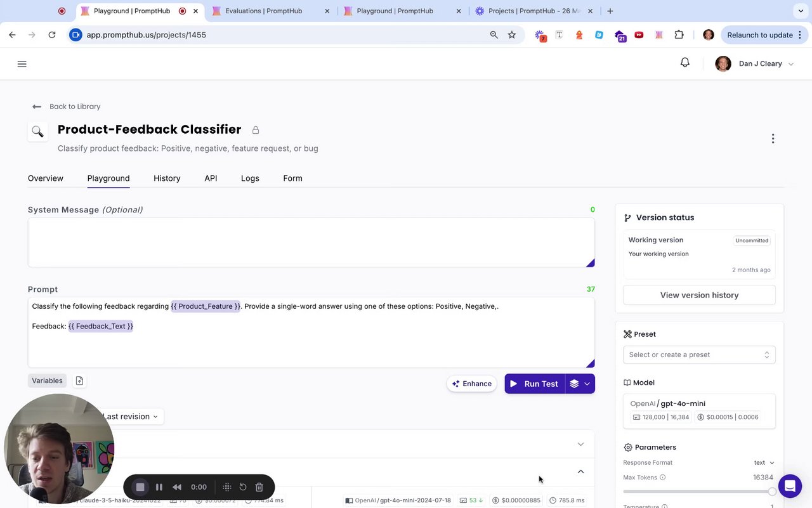Image resolution: width=812 pixels, height=508 pixels.
Task: Click the address bar zoom magnifier icon
Action: coord(494,35)
